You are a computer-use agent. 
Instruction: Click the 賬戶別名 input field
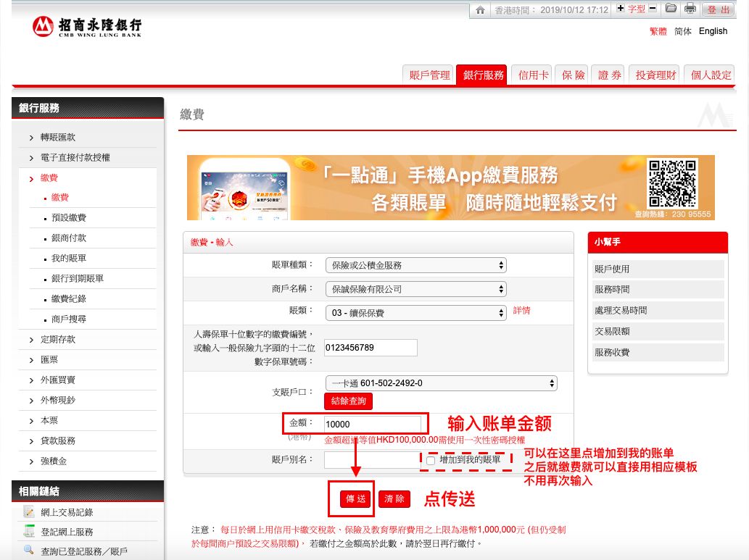coord(372,460)
